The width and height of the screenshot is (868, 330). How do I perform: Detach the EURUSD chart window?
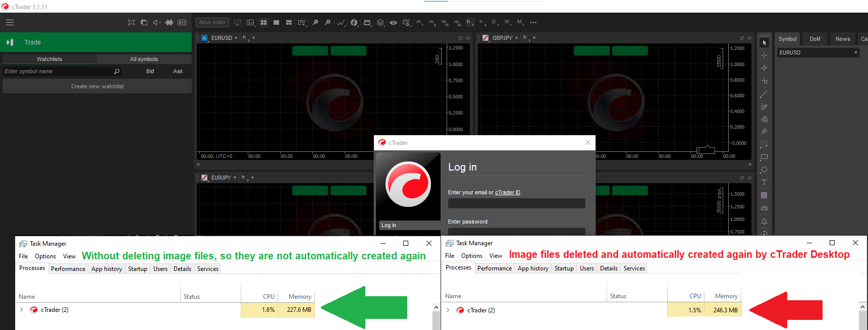(460, 38)
